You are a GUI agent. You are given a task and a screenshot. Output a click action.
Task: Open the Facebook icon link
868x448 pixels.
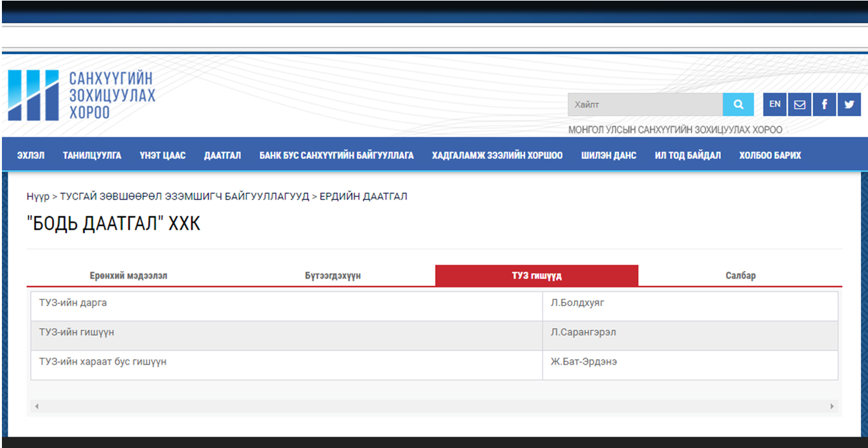coord(824,105)
